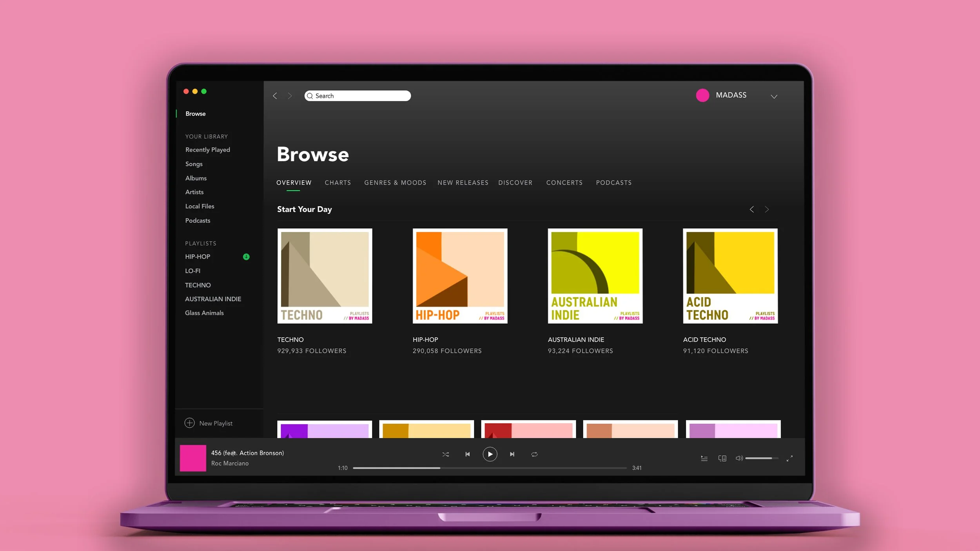
Task: Switch to the Podcasts tab
Action: (x=613, y=183)
